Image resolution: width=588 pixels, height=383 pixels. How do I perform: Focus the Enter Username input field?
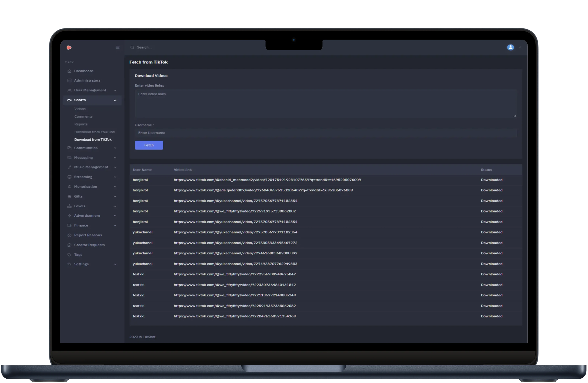(x=326, y=133)
